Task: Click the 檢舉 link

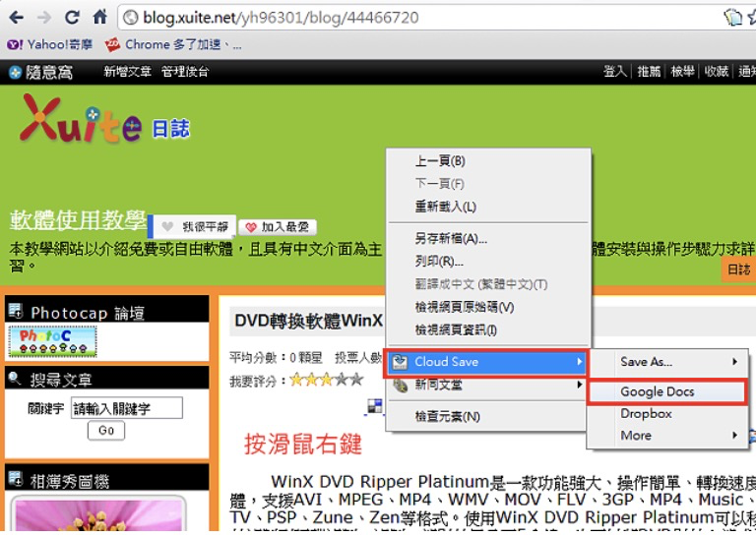Action: [683, 72]
